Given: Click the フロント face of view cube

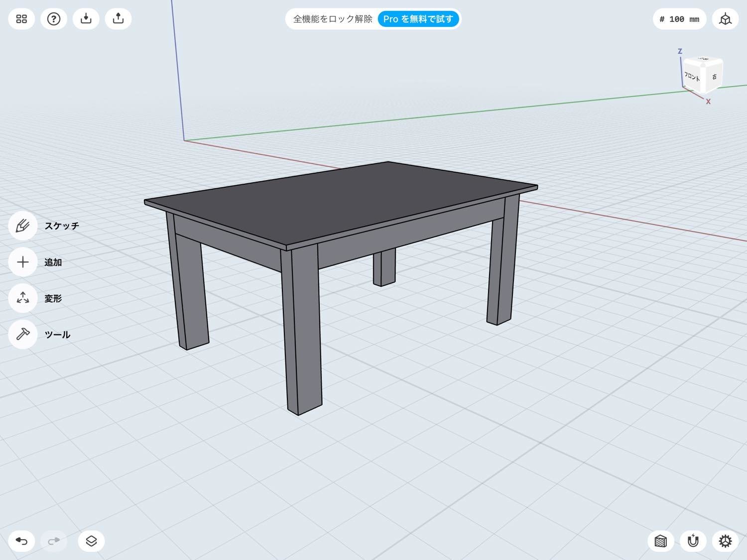Looking at the screenshot, I should [692, 76].
